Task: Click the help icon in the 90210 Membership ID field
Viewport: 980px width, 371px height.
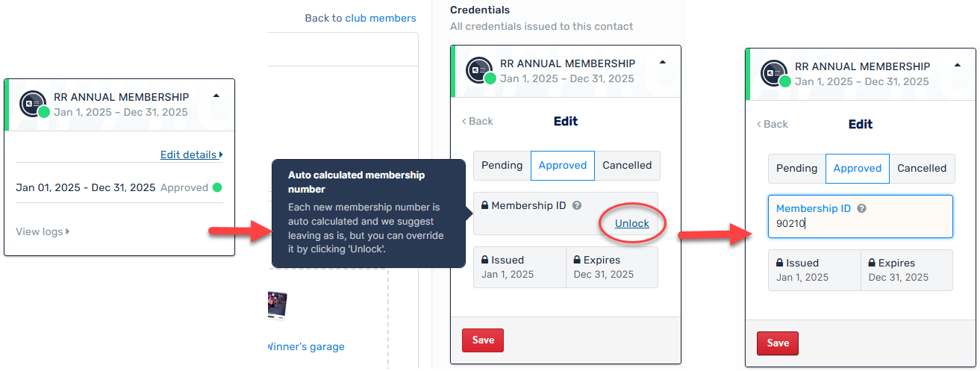Action: pyautogui.click(x=862, y=209)
